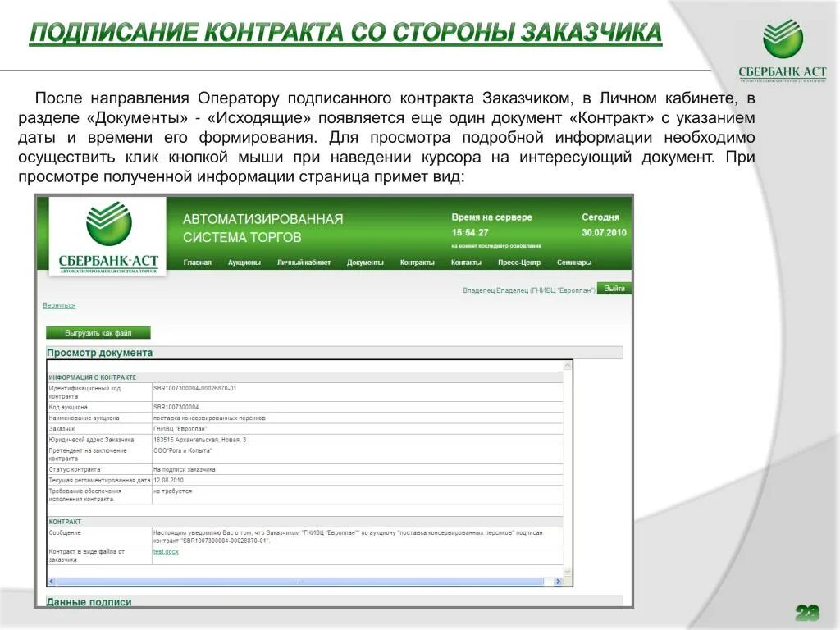Open the Контакты menu item

pyautogui.click(x=466, y=262)
